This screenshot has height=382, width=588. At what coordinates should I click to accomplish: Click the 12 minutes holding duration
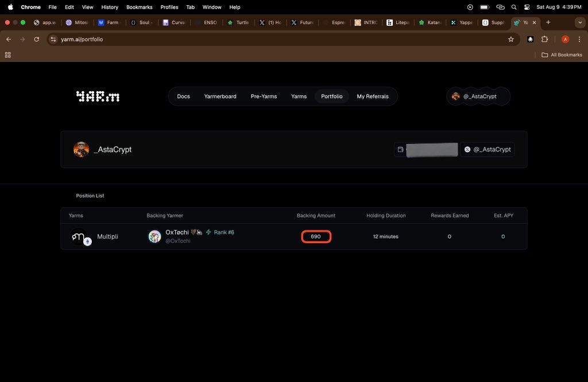pos(385,237)
